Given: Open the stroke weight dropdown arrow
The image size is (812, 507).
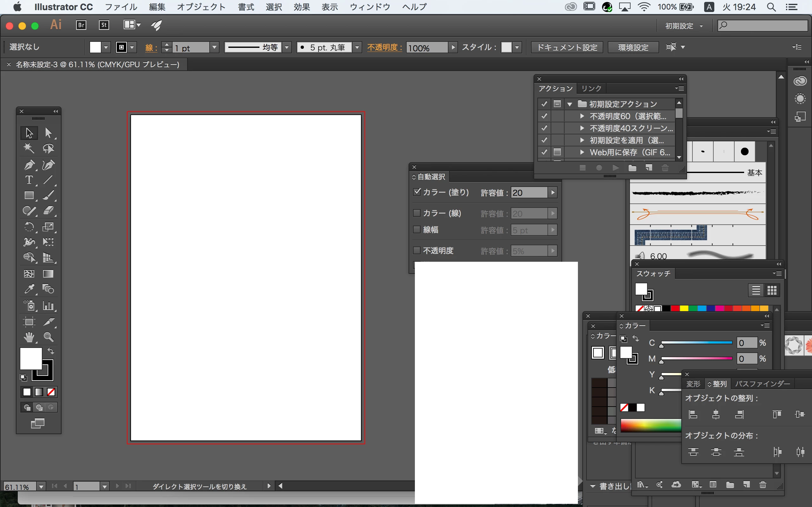Looking at the screenshot, I should click(x=214, y=47).
